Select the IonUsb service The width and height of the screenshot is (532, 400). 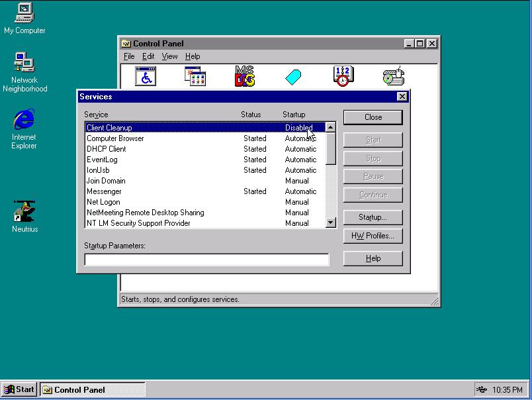click(x=205, y=170)
